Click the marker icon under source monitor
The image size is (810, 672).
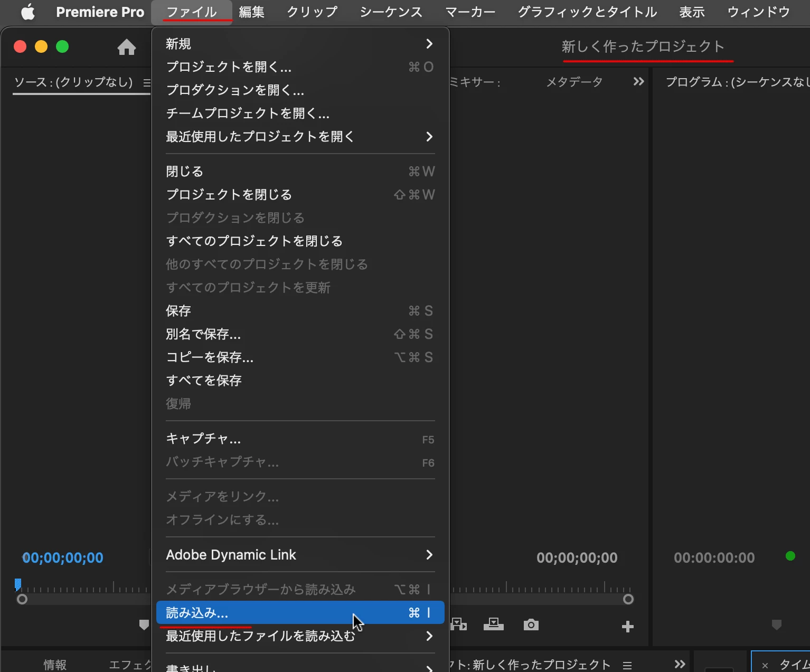[x=144, y=625]
